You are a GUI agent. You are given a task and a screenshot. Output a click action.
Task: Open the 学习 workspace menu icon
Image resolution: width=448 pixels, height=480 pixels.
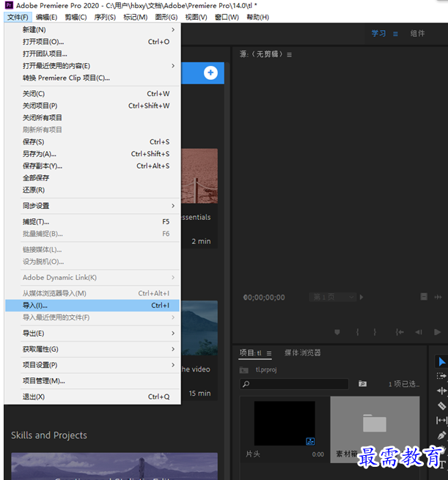coord(396,34)
